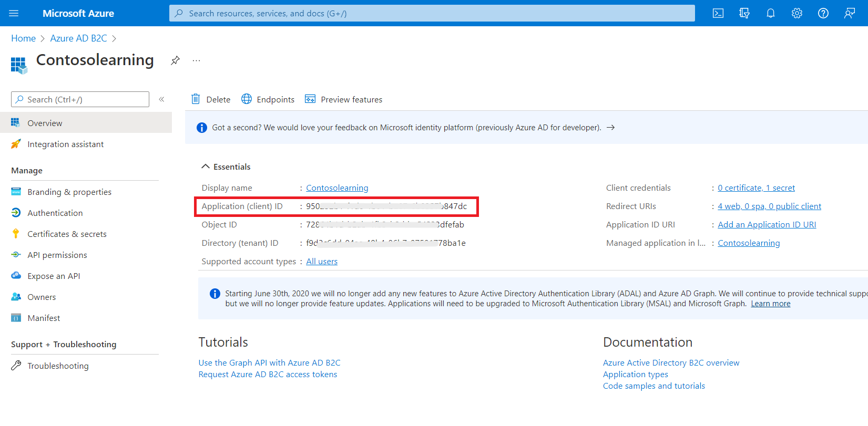Open Application types documentation
This screenshot has height=426, width=868.
[x=635, y=375]
